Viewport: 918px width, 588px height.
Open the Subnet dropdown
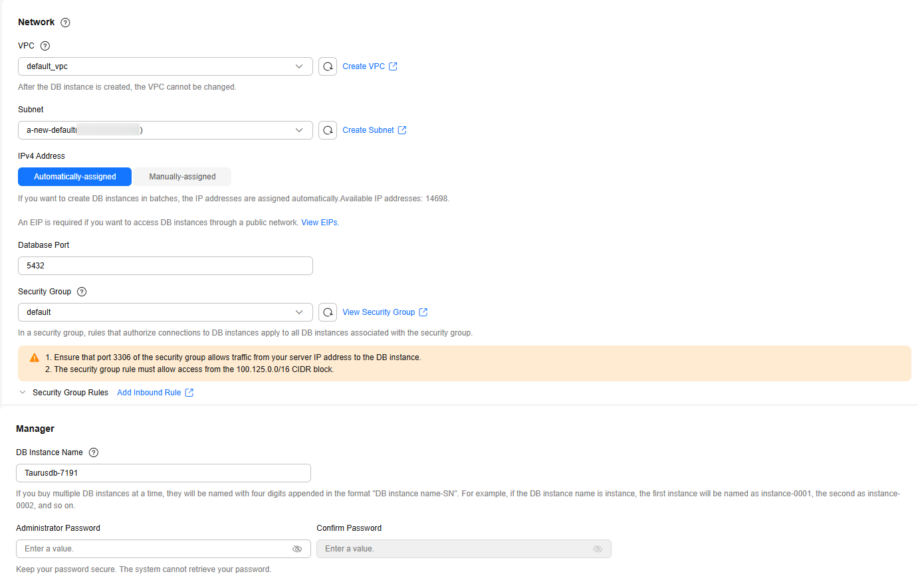165,130
